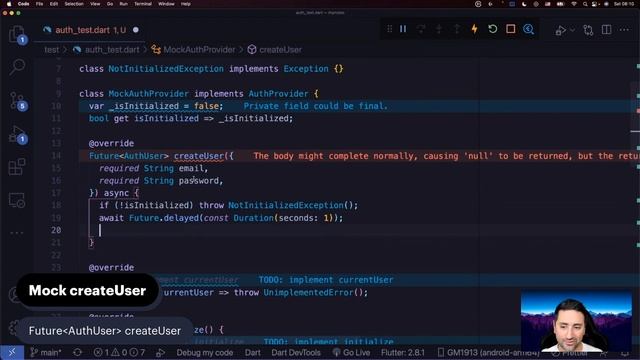Pause the debug session
640x360 pixels.
pos(403,29)
